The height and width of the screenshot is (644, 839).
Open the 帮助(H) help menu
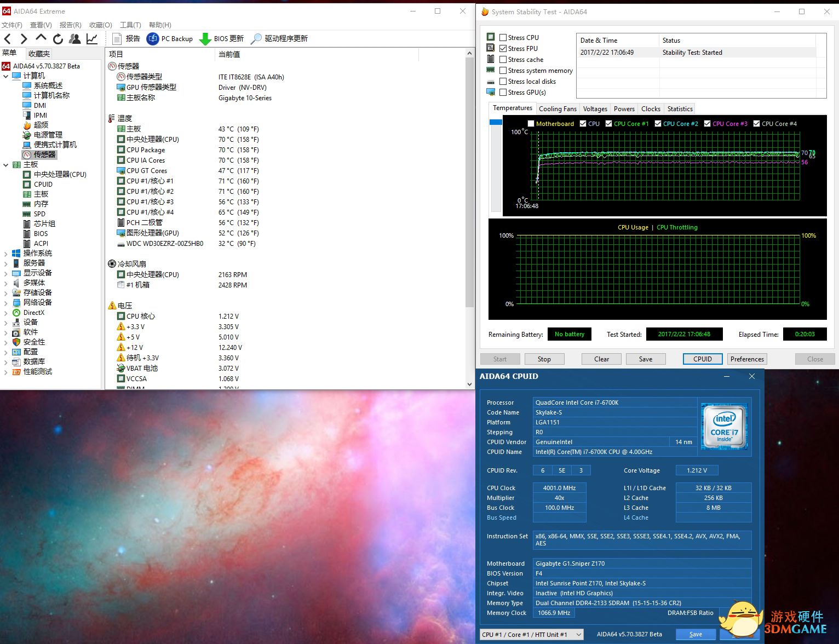pyautogui.click(x=160, y=25)
